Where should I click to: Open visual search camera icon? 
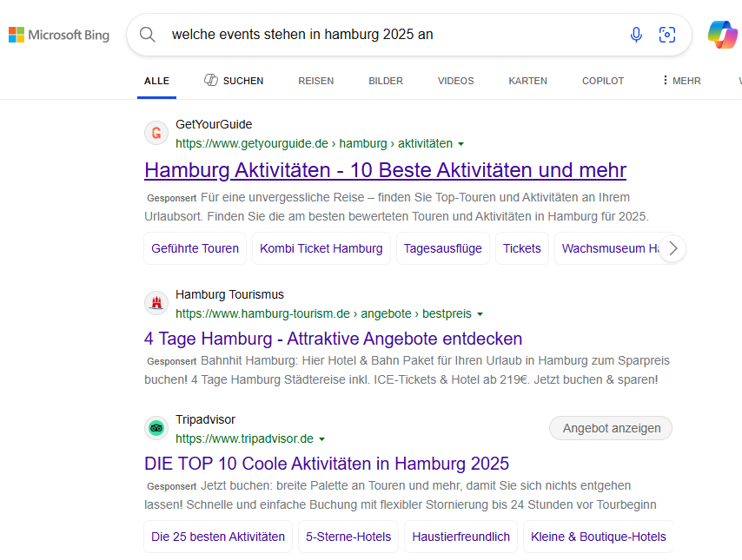click(x=667, y=35)
